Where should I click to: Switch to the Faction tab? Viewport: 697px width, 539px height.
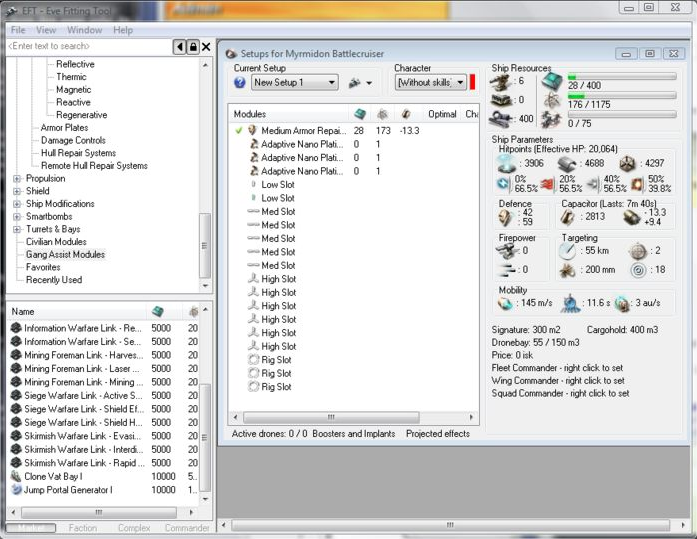tap(83, 528)
